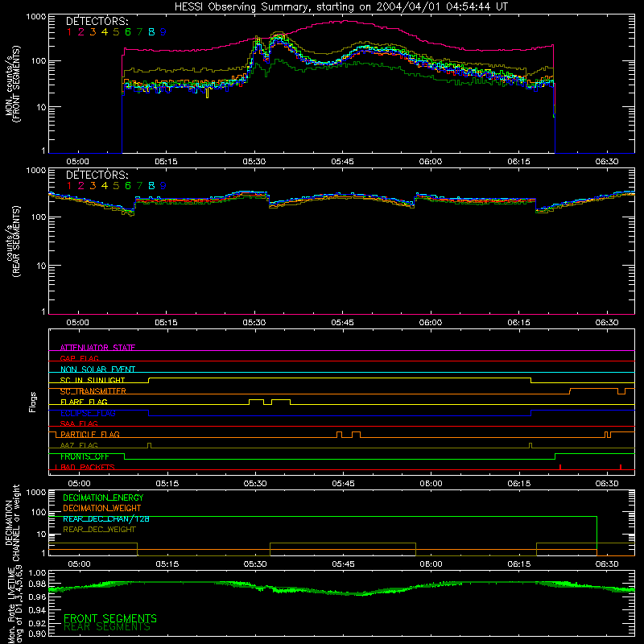
Task: Select pink detector 2 in the front segments legend
Action: pyautogui.click(x=81, y=32)
